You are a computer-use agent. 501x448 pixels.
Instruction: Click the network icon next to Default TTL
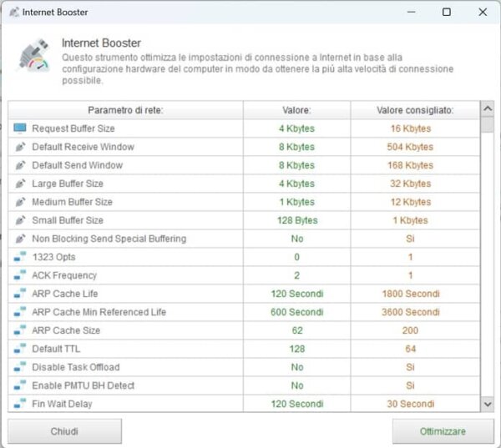pyautogui.click(x=20, y=349)
